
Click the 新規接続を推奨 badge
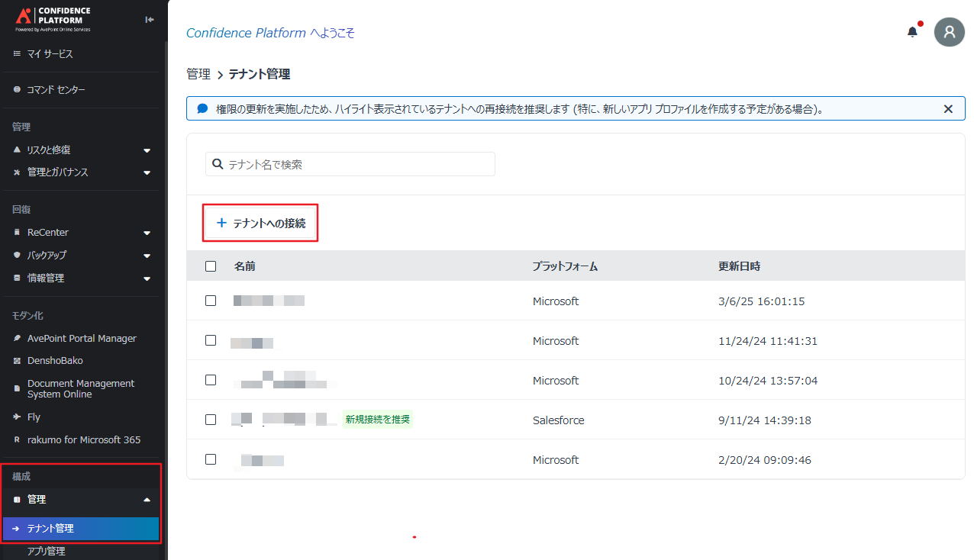click(377, 420)
